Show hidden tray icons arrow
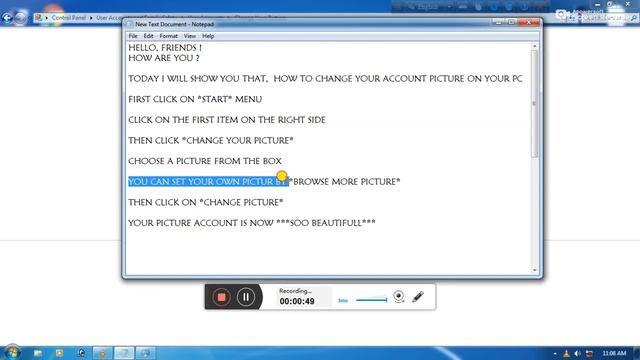Screen dimensions: 640x360 pos(555,353)
